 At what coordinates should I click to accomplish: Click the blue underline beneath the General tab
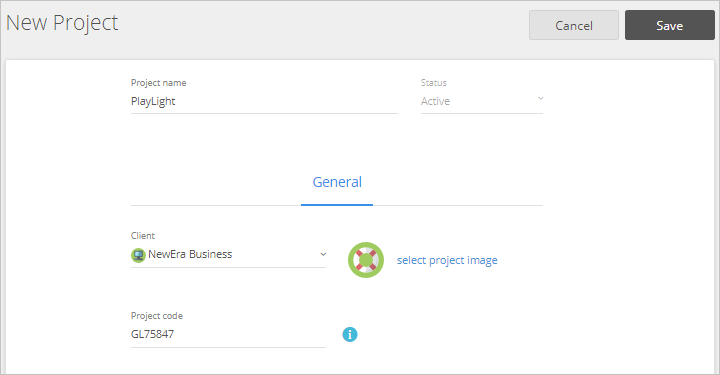[337, 205]
